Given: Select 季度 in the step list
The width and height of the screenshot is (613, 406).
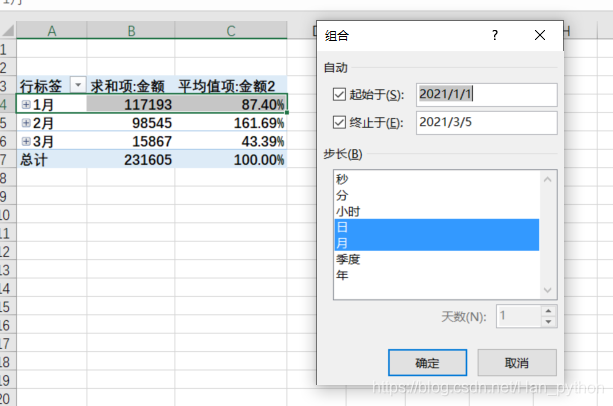Looking at the screenshot, I should (437, 259).
